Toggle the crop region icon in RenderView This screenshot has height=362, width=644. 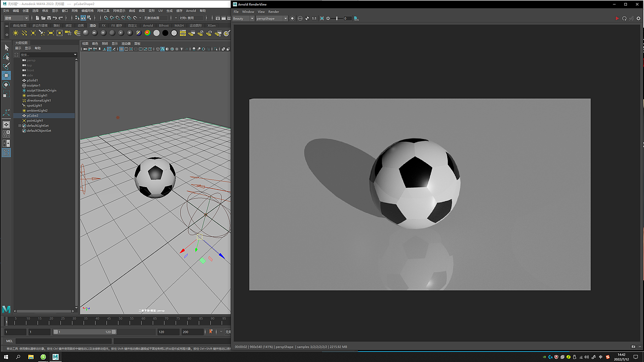[x=321, y=19]
